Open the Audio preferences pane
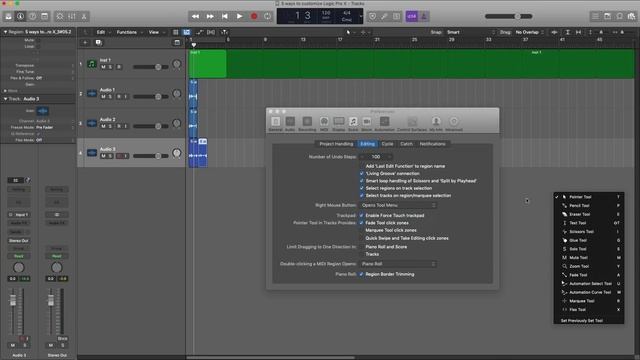640x360 pixels. [x=290, y=123]
